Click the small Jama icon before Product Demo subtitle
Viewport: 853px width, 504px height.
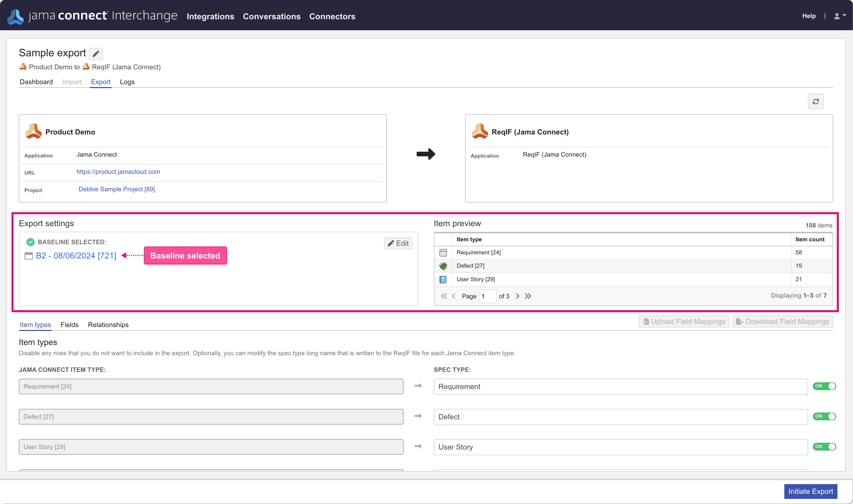(x=23, y=66)
